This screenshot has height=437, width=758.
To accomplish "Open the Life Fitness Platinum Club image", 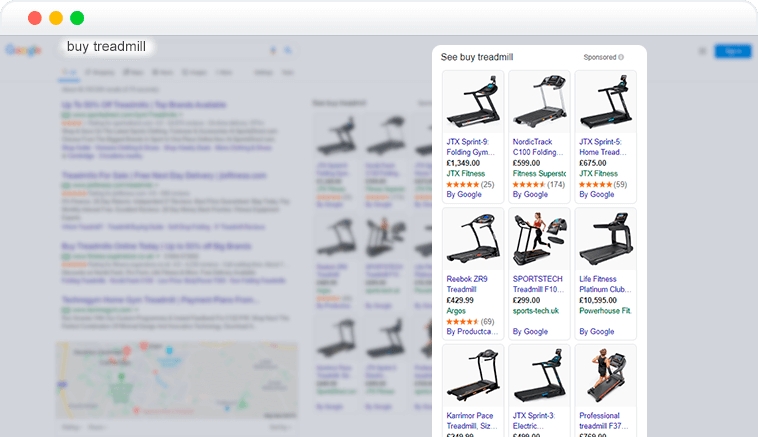I will point(605,239).
